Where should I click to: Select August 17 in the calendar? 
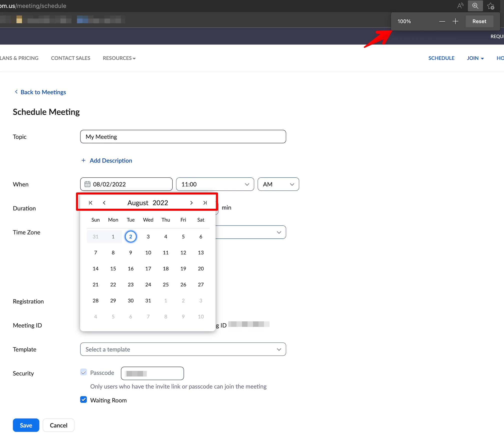pyautogui.click(x=148, y=269)
